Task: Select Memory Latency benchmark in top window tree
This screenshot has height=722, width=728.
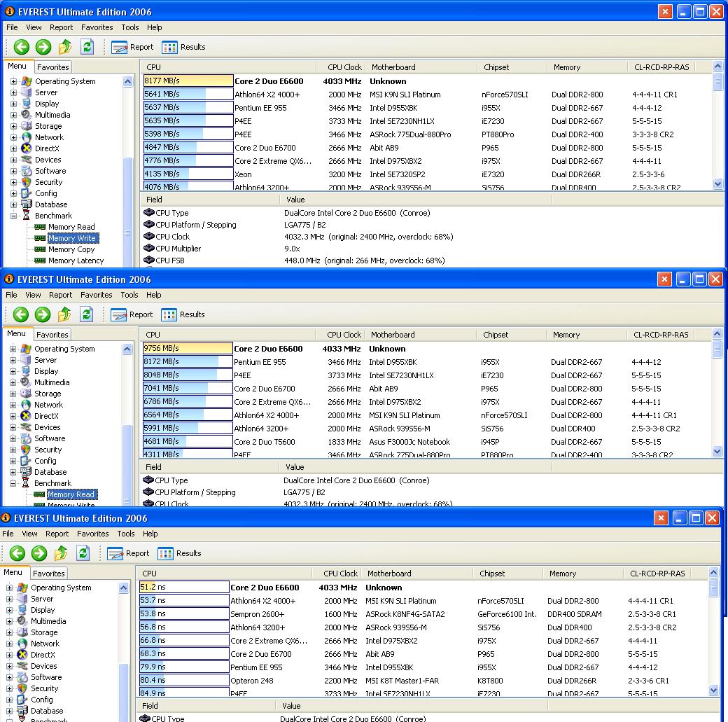Action: click(76, 261)
